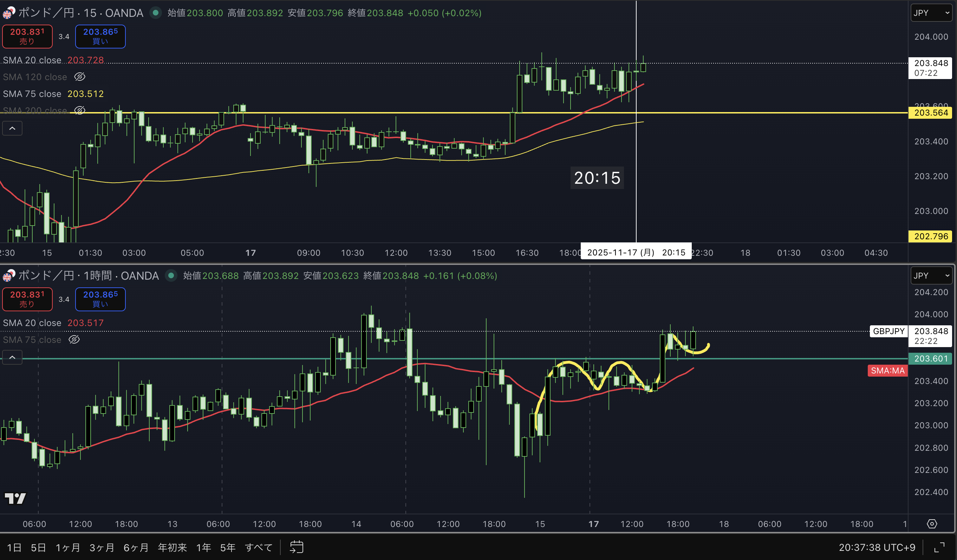Show the hidden SMA 120 close indicator
Viewport: 957px width, 560px height.
[79, 77]
